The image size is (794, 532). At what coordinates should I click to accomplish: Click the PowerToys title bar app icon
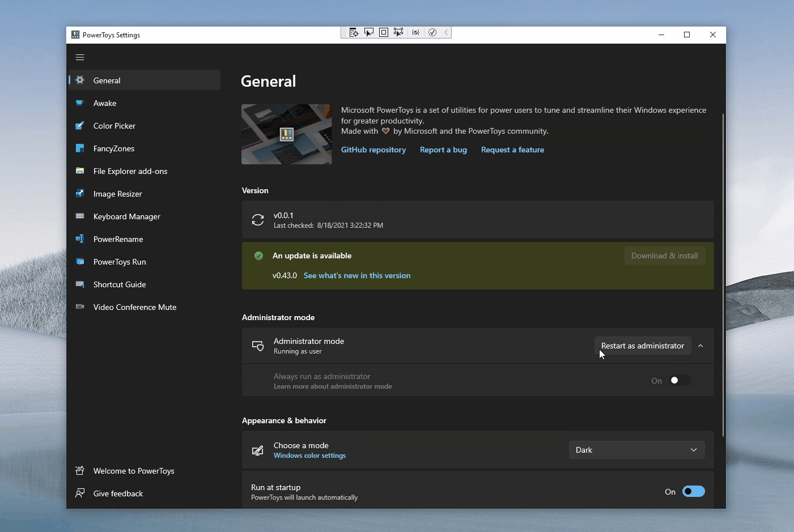coord(75,35)
